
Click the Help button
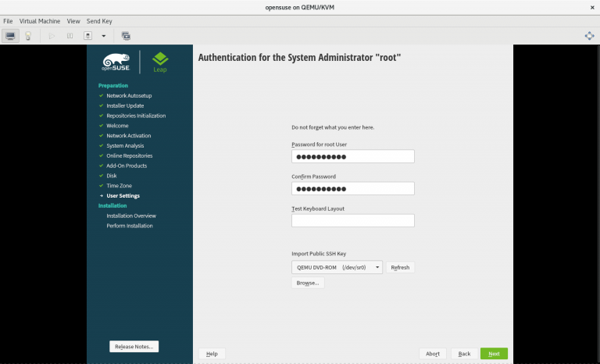pyautogui.click(x=212, y=354)
